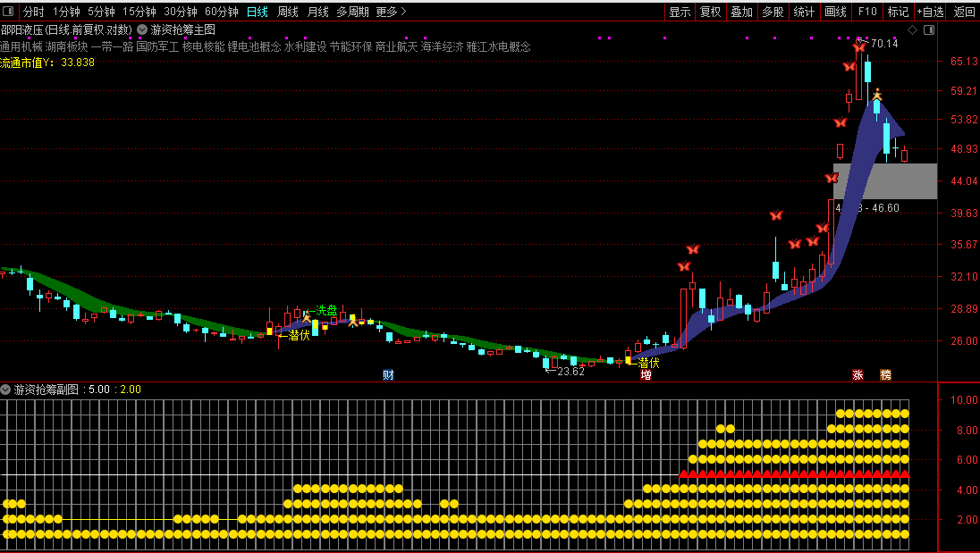Click the 10.00 sub-chart axis label
The height and width of the screenshot is (553, 980).
[964, 399]
